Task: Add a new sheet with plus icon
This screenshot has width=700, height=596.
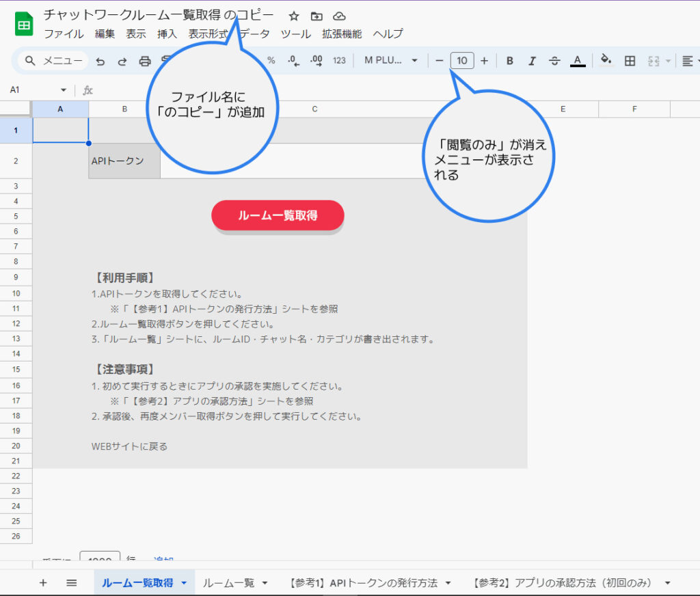Action: tap(43, 582)
